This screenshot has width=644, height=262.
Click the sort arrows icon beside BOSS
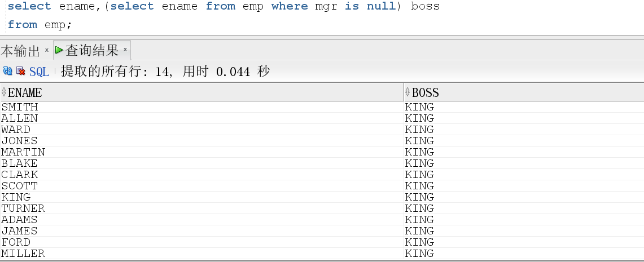tap(408, 91)
